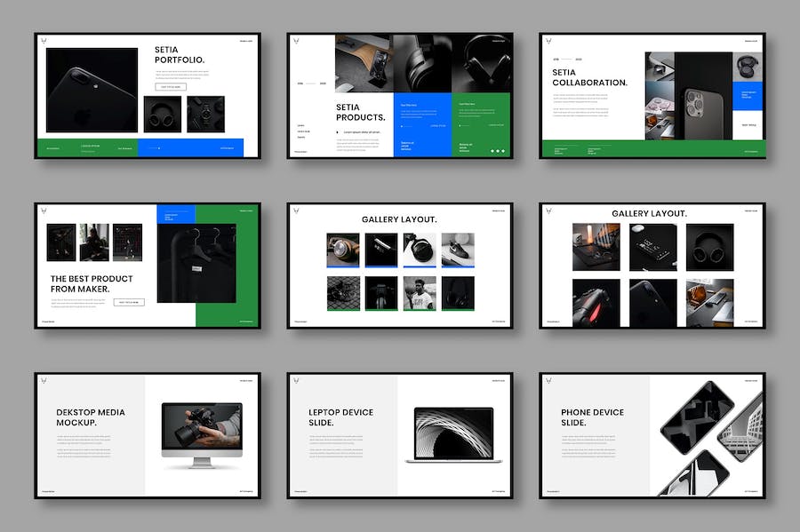This screenshot has height=532, width=800.
Task: Open the headphones photo in six-image Gallery Layout
Action: click(709, 247)
